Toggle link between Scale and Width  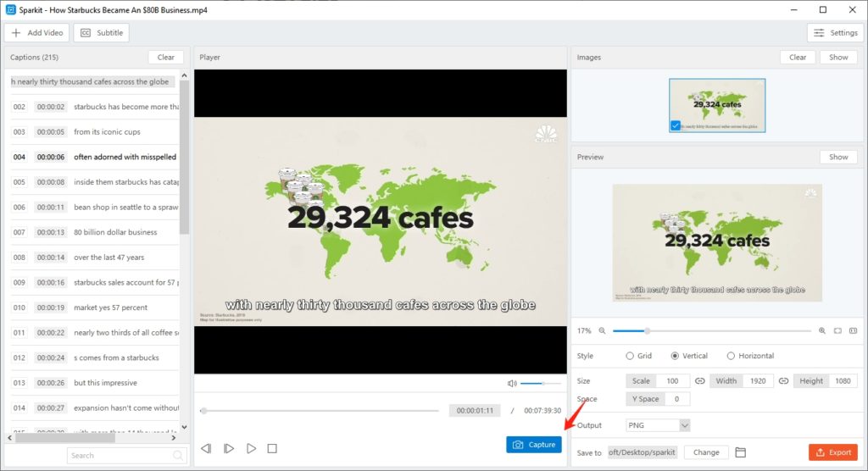[699, 381]
